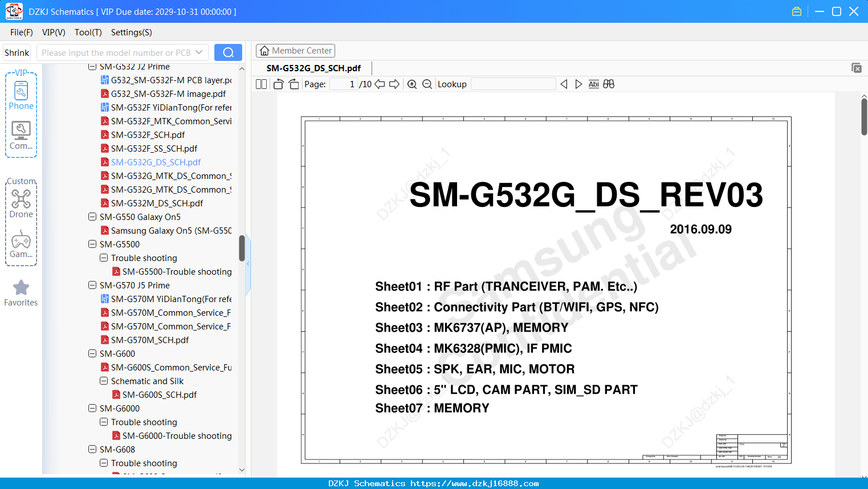Open SM-G532F YiDianTong reference file
868x489 pixels.
pos(171,108)
